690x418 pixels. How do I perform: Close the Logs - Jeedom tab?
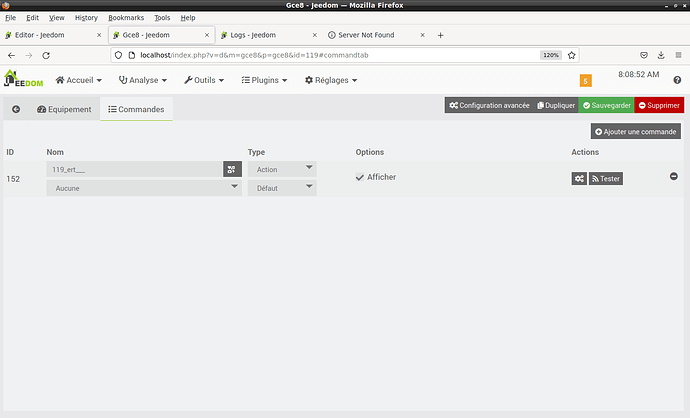click(315, 35)
